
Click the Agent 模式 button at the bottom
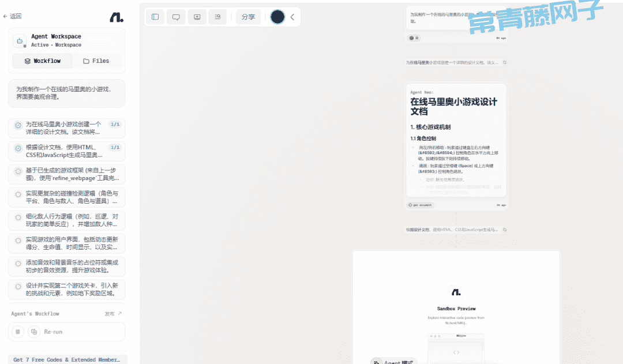pos(394,361)
